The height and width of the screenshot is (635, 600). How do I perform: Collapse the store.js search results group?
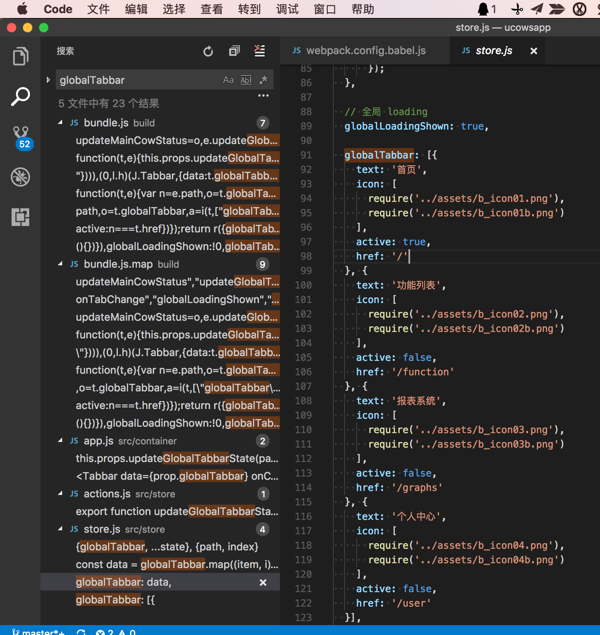point(61,529)
